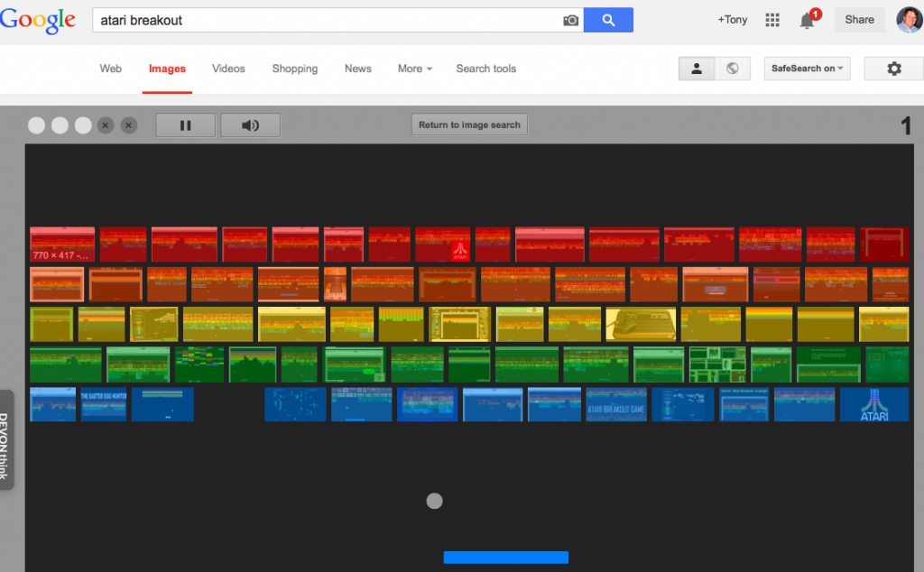Mute the game sound
The width and height of the screenshot is (924, 572).
pos(250,125)
